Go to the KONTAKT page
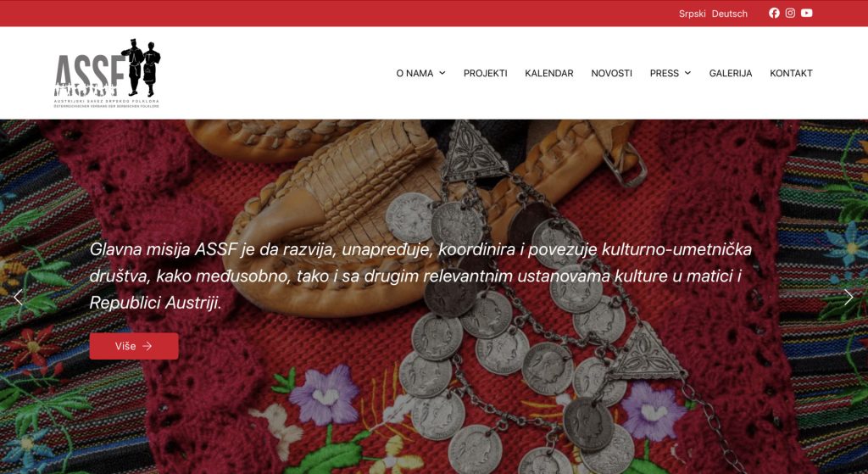868x474 pixels. coord(791,73)
